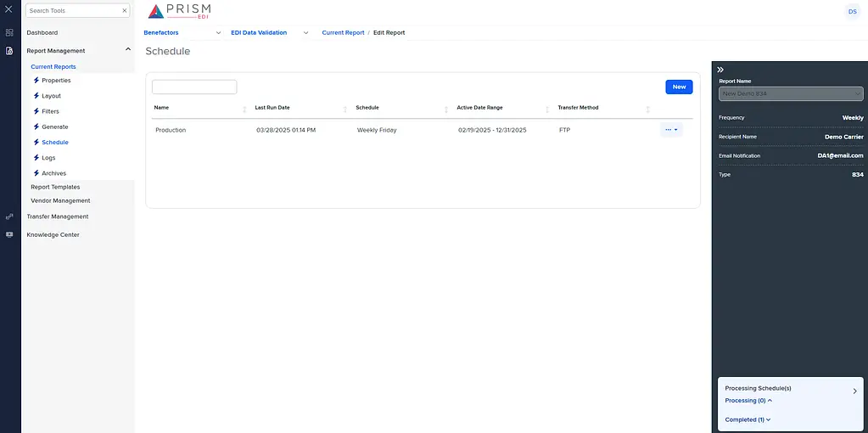Open Generate page
The width and height of the screenshot is (868, 433).
pos(55,127)
